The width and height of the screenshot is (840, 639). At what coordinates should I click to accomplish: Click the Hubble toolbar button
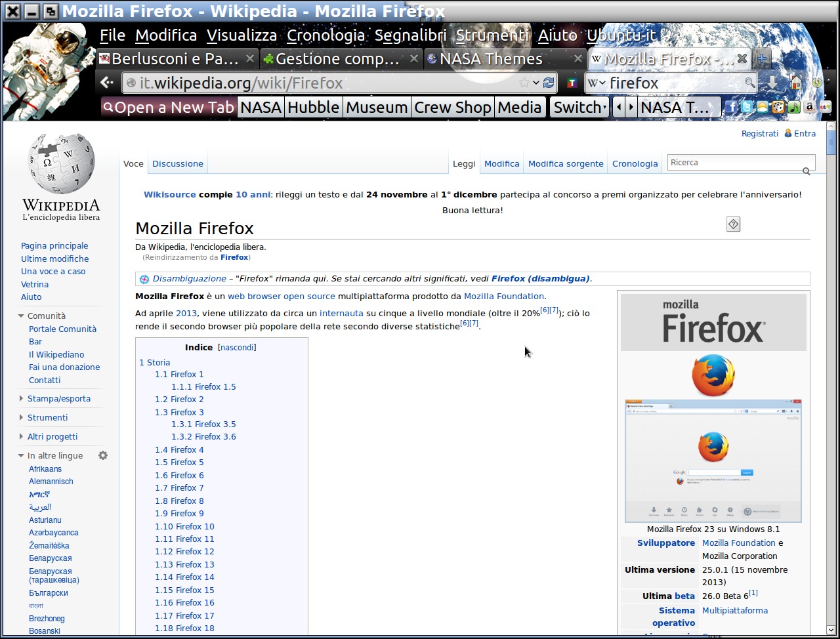(x=313, y=108)
